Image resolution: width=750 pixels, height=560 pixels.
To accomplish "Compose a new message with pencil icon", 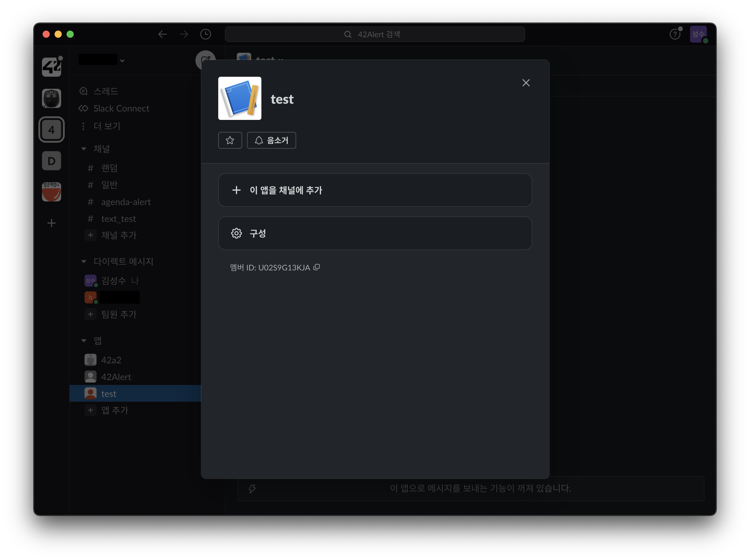I will 205,60.
